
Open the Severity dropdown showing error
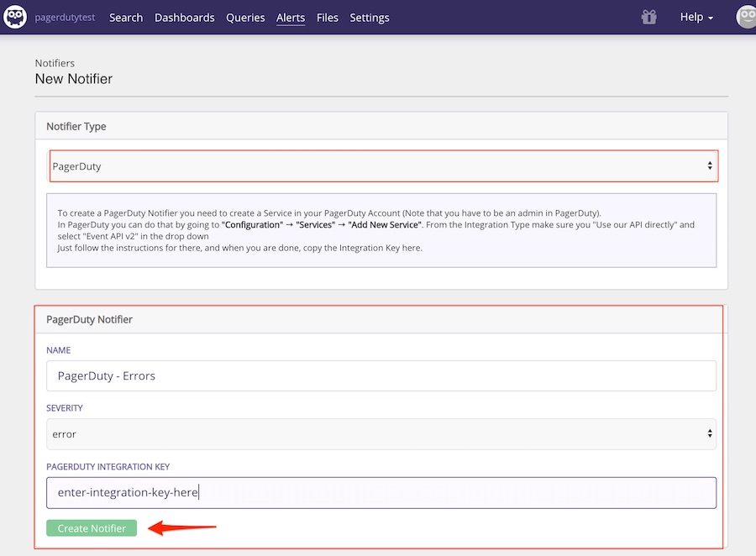[381, 434]
